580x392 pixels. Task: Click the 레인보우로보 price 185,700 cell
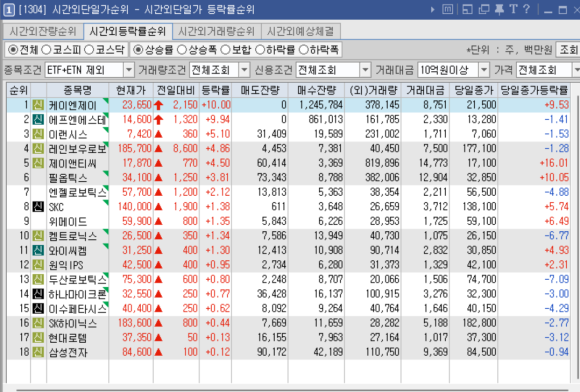(x=135, y=149)
